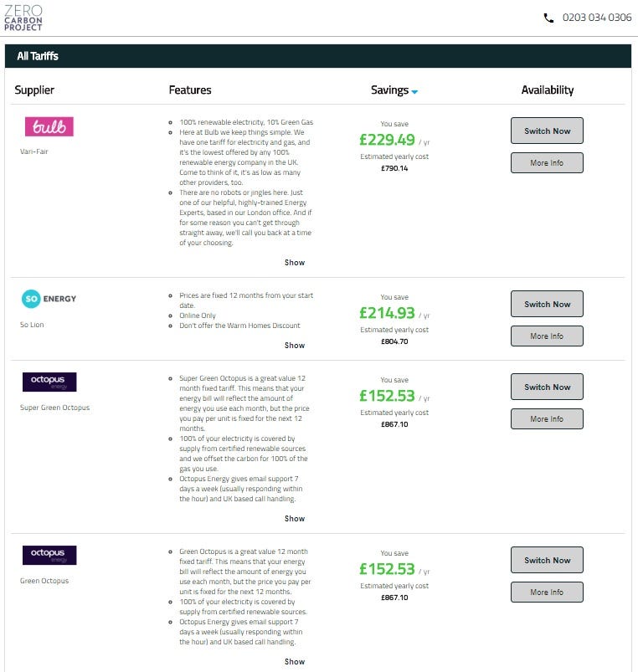Image resolution: width=638 pixels, height=672 pixels.
Task: Click the So Energy logo
Action: [x=49, y=299]
